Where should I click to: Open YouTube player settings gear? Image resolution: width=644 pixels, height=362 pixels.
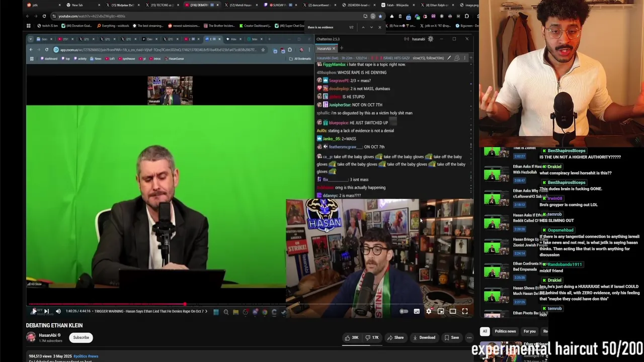click(x=429, y=312)
